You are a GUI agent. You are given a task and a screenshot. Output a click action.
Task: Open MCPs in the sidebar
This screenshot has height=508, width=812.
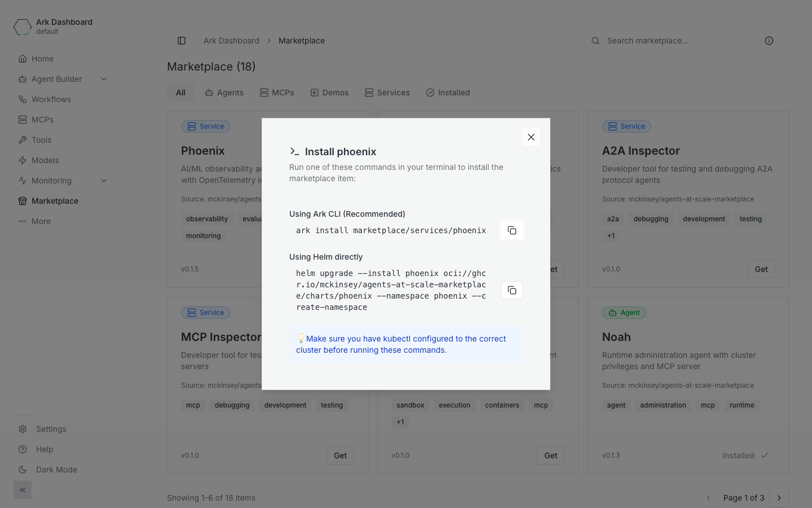pyautogui.click(x=63, y=120)
